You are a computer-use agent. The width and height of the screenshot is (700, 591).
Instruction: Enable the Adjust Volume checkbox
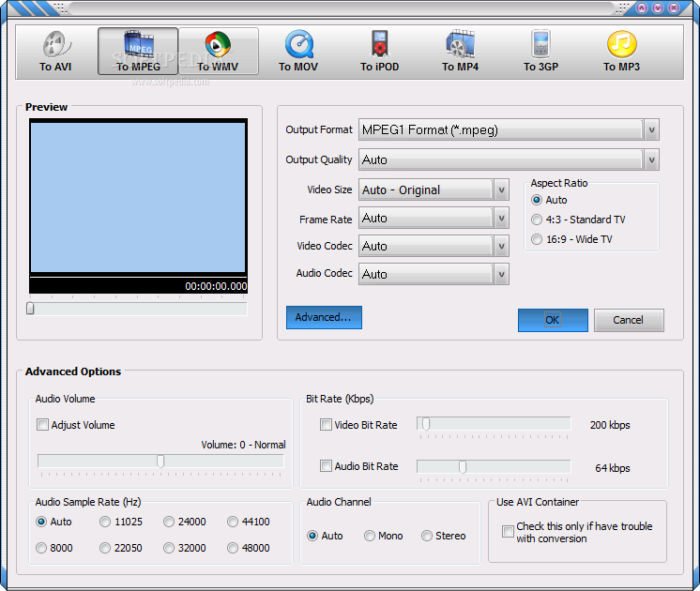click(42, 425)
